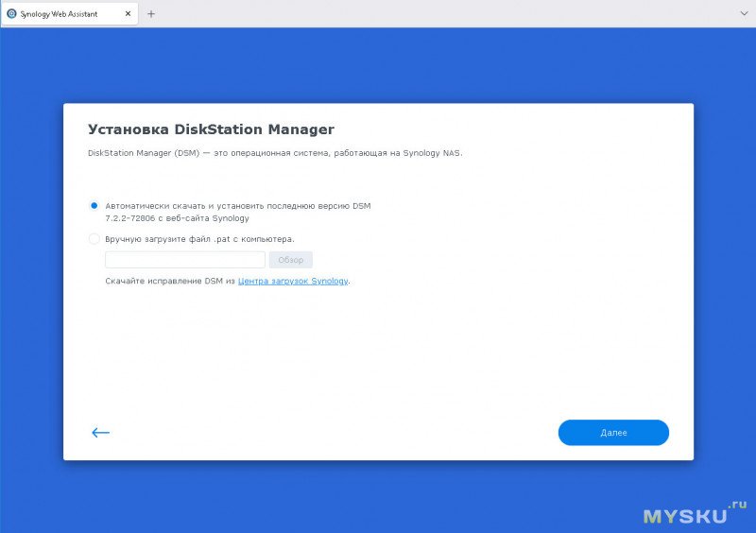Select automatic DSM download radio option
The width and height of the screenshot is (756, 533).
click(x=94, y=206)
